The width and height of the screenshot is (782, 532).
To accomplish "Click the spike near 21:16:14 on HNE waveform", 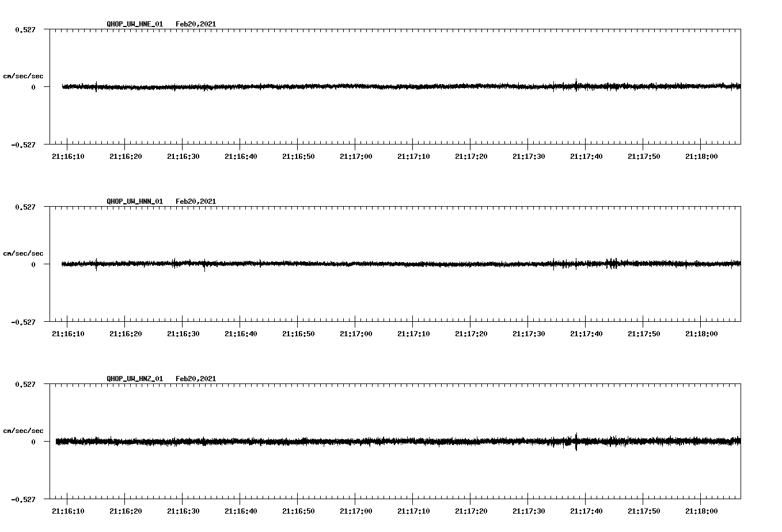I will tap(97, 86).
